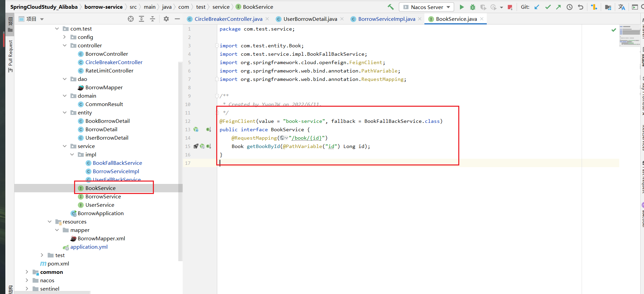Open BookFallBackService in impl folder
Screen dimensions: 644x294
point(117,163)
